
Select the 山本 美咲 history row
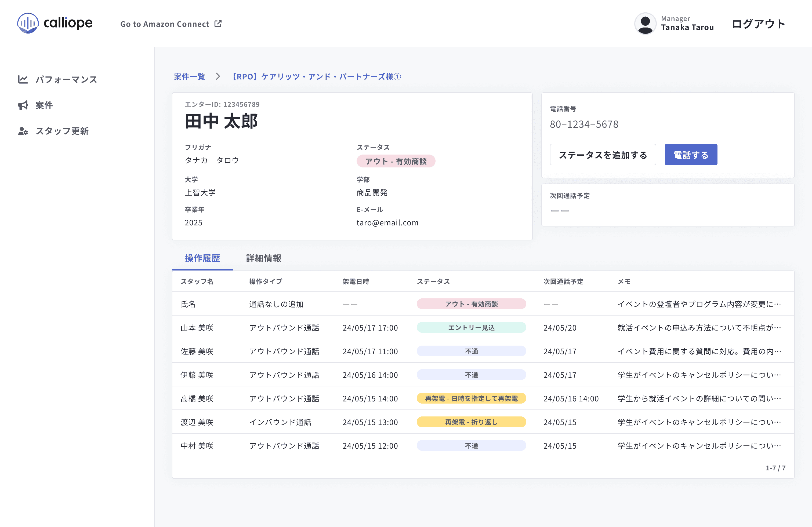pos(197,328)
